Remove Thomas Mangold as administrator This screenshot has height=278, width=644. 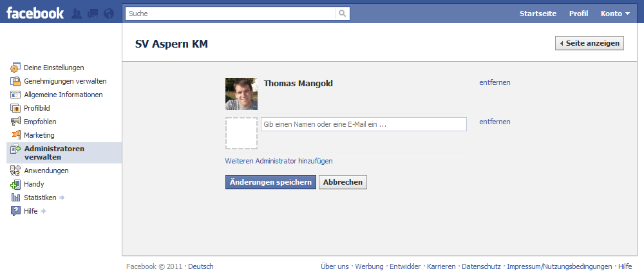pyautogui.click(x=495, y=82)
